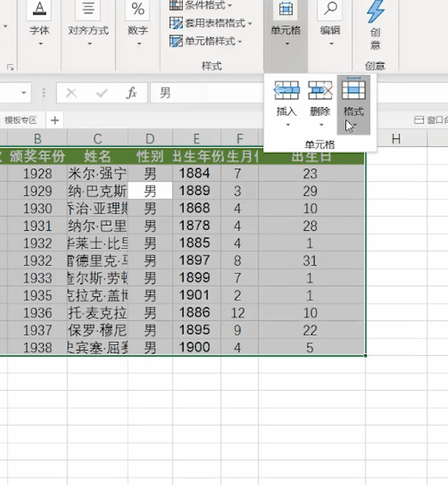
Task: Click cell with year 1938
Action: click(37, 347)
